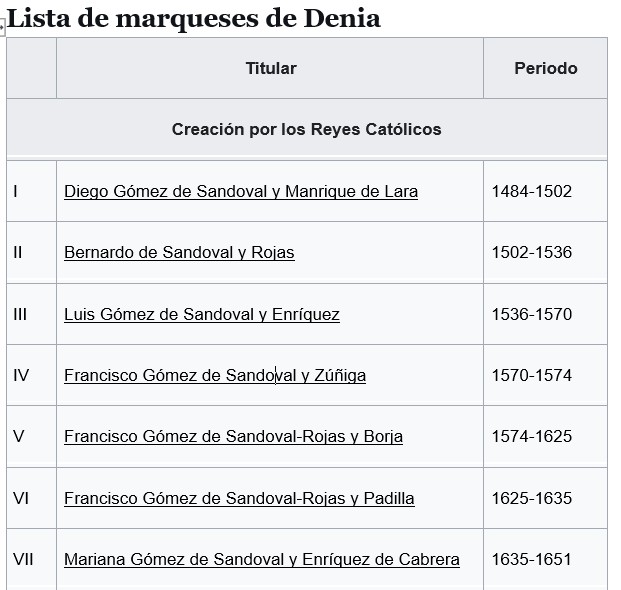Click the 1536-1570 period cell
Screen dimensions: 621x590
[x=545, y=314]
